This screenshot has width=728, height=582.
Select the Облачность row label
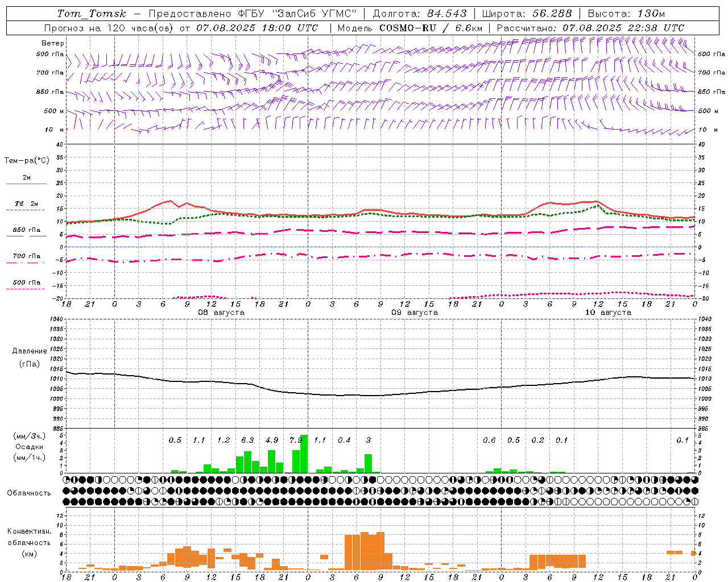click(x=29, y=493)
